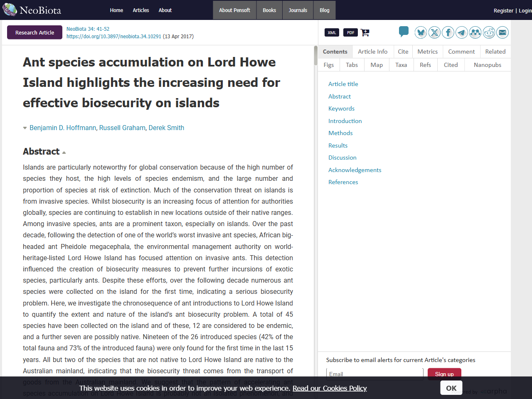This screenshot has width=532, height=399.
Task: Click the Email subscription field
Action: click(374, 374)
